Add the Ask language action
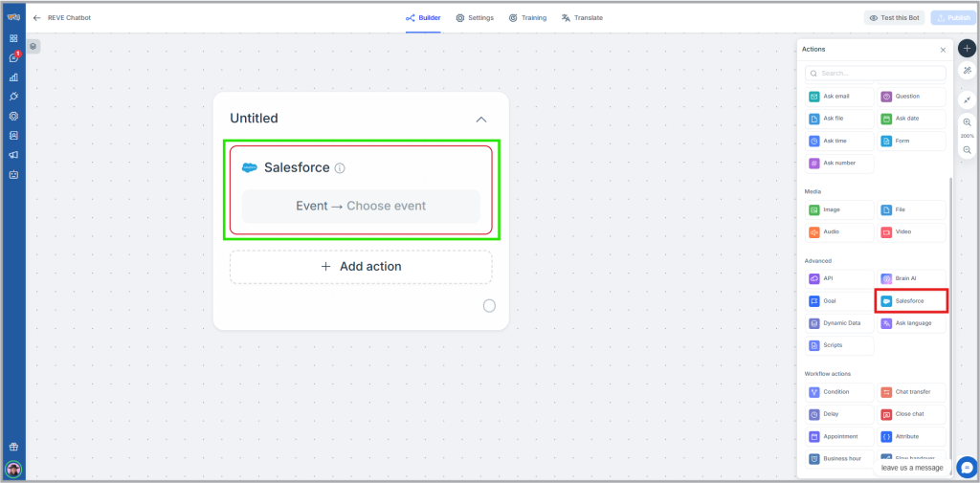Image resolution: width=980 pixels, height=483 pixels. coord(911,323)
